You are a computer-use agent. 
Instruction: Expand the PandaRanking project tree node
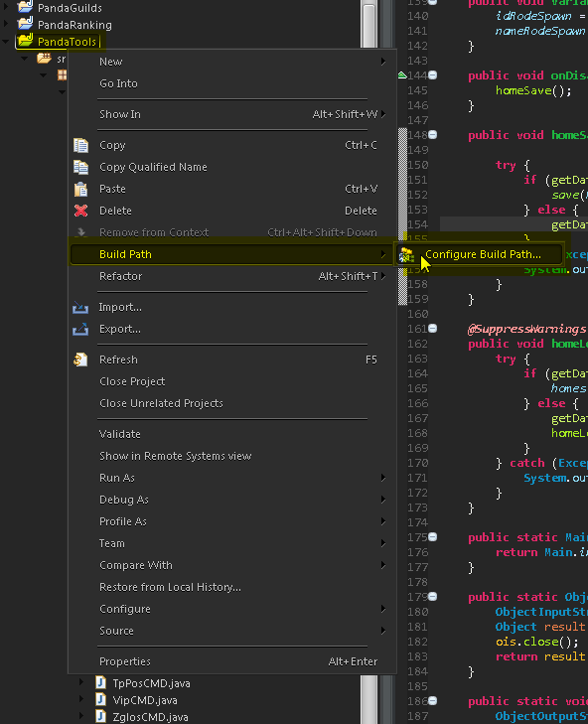[6, 23]
